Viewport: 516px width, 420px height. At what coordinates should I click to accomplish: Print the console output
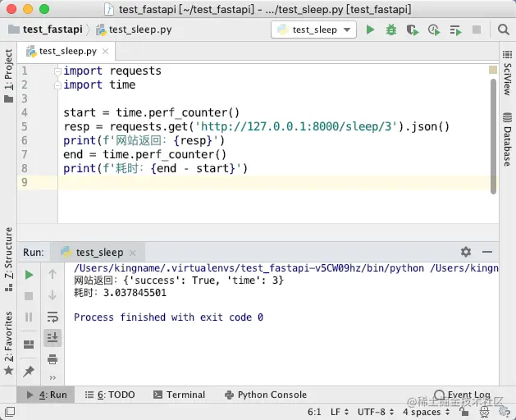53,358
